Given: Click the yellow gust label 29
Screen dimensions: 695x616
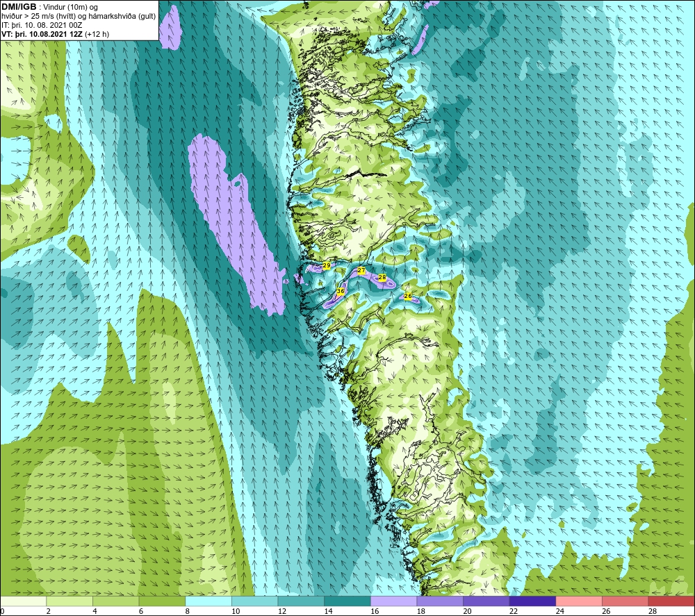Looking at the screenshot, I should (327, 265).
